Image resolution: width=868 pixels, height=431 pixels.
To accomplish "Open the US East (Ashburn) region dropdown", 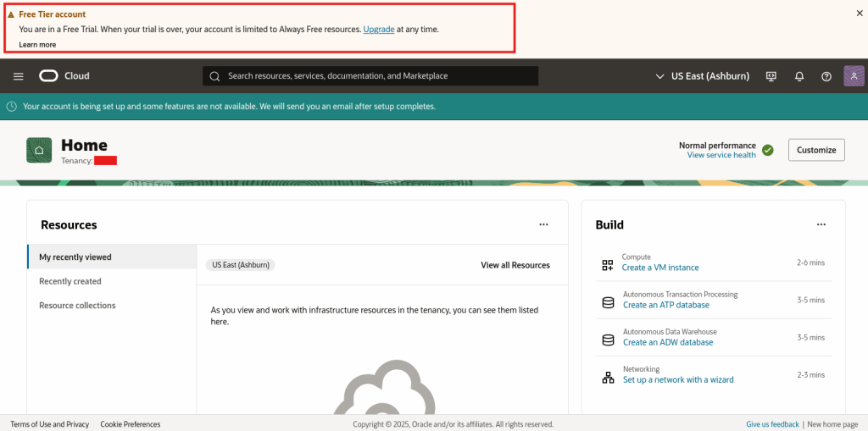I will point(703,76).
